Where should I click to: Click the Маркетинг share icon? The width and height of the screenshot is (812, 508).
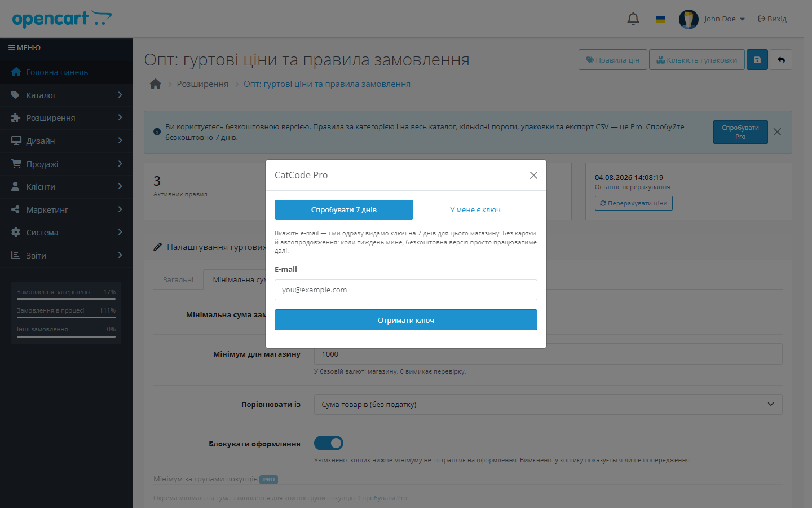point(16,210)
